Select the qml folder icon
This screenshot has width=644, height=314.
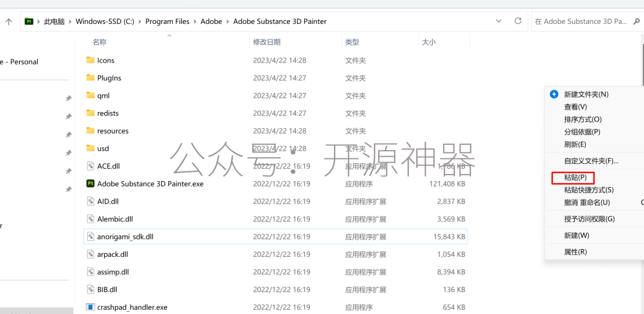(x=91, y=95)
